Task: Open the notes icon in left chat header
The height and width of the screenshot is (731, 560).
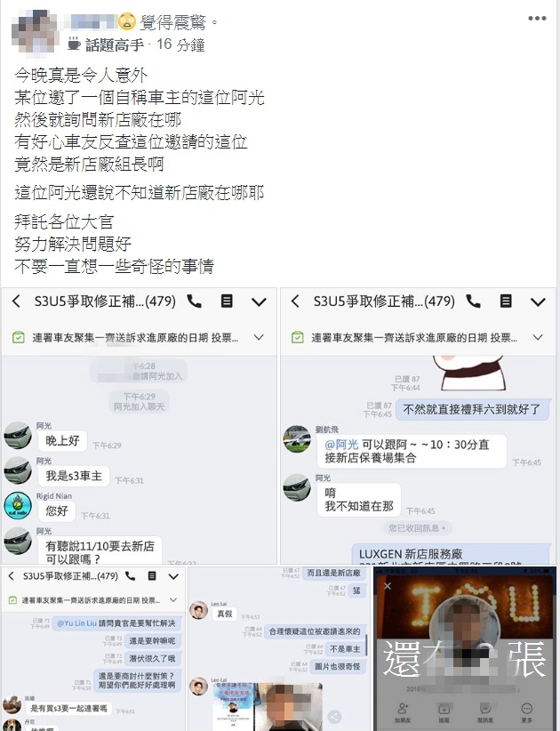Action: (x=227, y=301)
